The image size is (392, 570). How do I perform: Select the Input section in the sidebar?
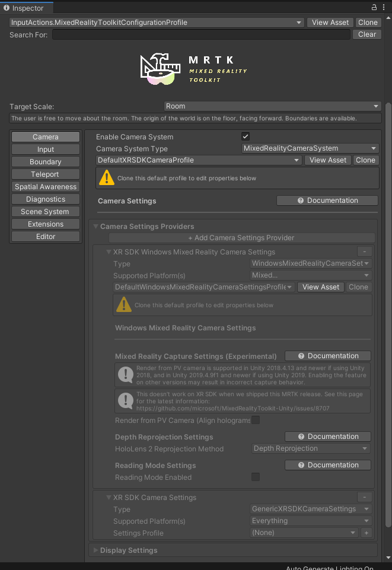pos(45,149)
